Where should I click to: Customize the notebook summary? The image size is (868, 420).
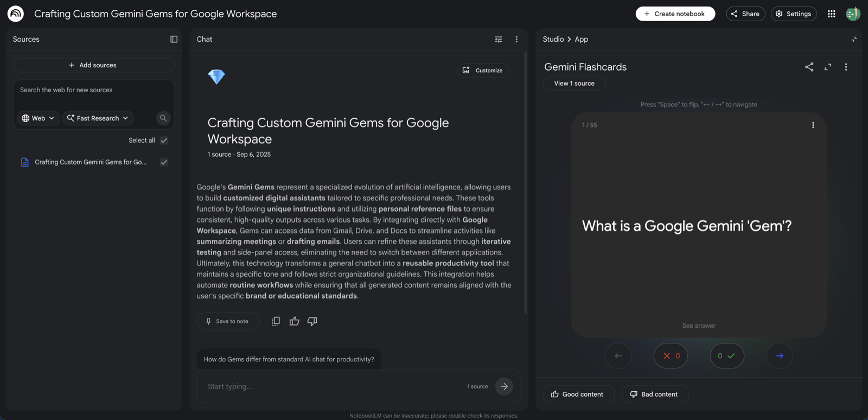pos(483,71)
